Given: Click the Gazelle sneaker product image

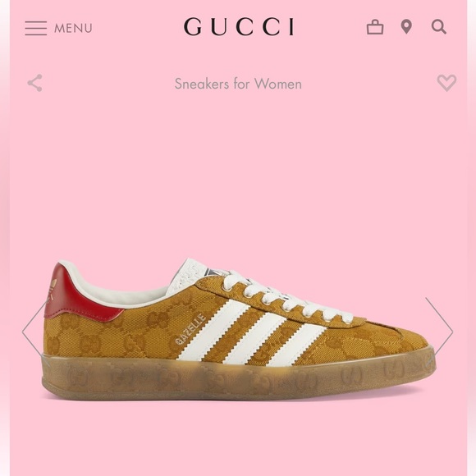Looking at the screenshot, I should [238, 329].
